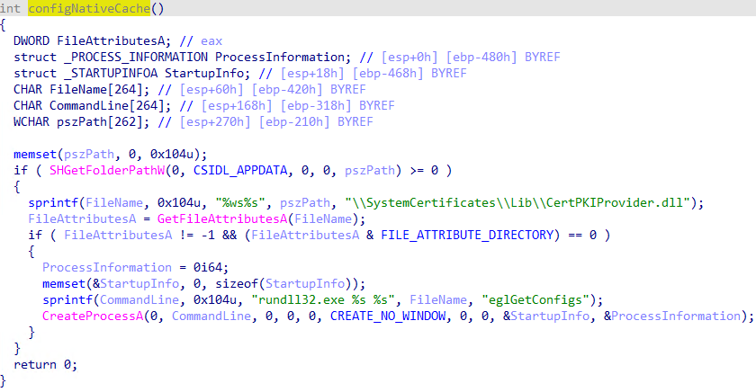Click the [esp+270h] offset comment
The height and width of the screenshot is (391, 756).
pos(216,122)
